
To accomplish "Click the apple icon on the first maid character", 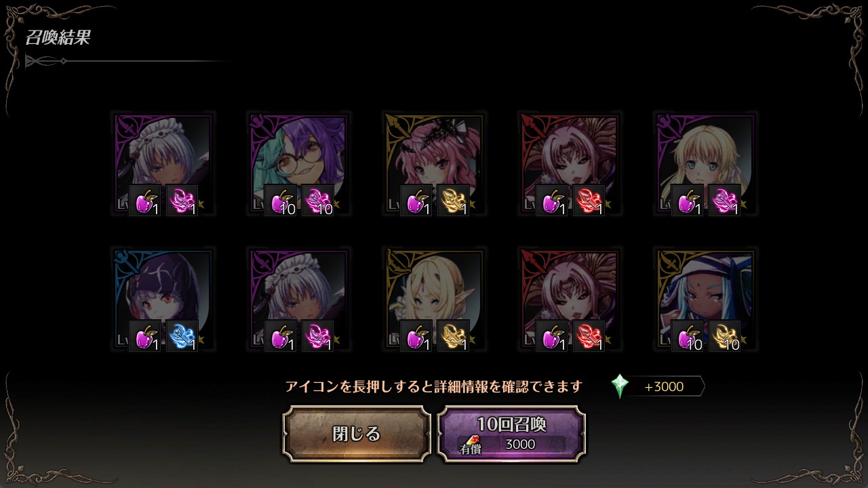I will 145,201.
